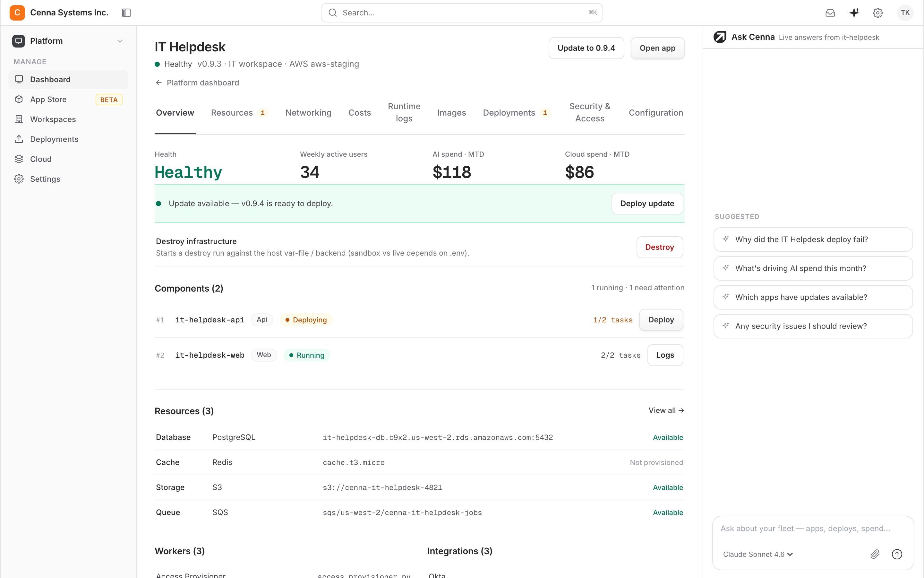Click the Settings gear icon in sidebar
Image resolution: width=924 pixels, height=578 pixels.
pos(19,179)
